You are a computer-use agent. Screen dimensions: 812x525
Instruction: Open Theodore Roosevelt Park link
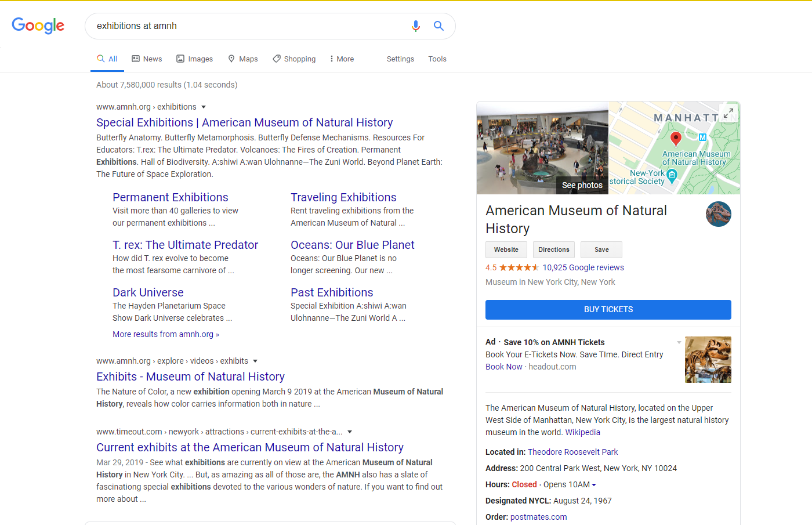click(573, 452)
